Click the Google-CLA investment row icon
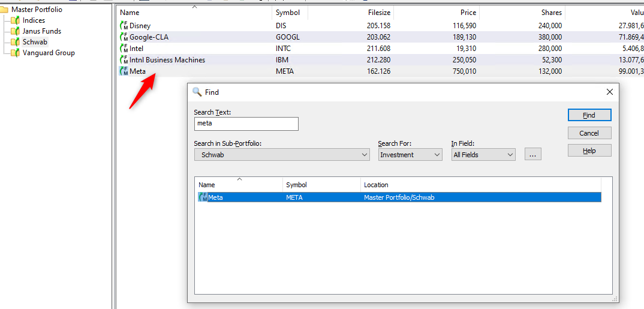The width and height of the screenshot is (644, 309). (124, 37)
